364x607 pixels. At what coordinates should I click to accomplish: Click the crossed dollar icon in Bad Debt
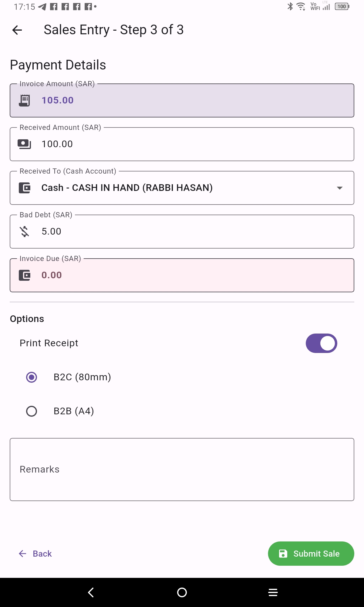pos(25,232)
